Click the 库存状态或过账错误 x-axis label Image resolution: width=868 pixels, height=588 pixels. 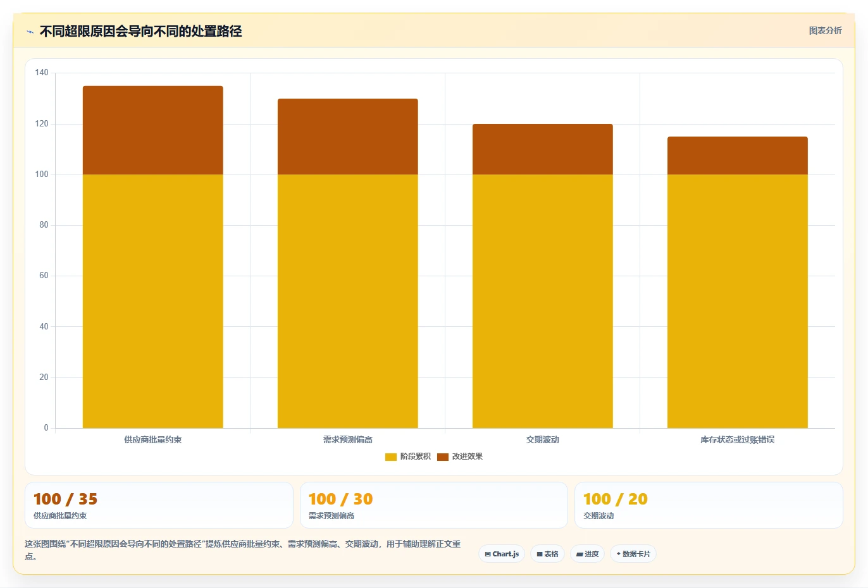click(x=738, y=439)
